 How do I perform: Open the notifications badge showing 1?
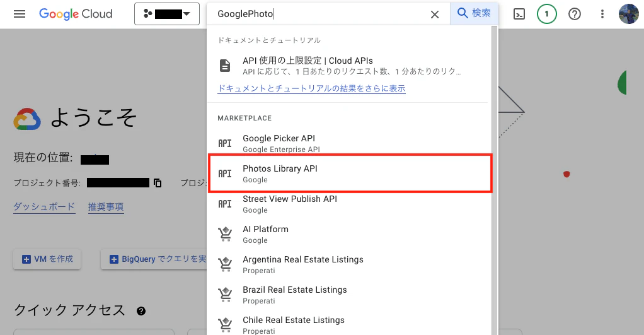click(547, 14)
